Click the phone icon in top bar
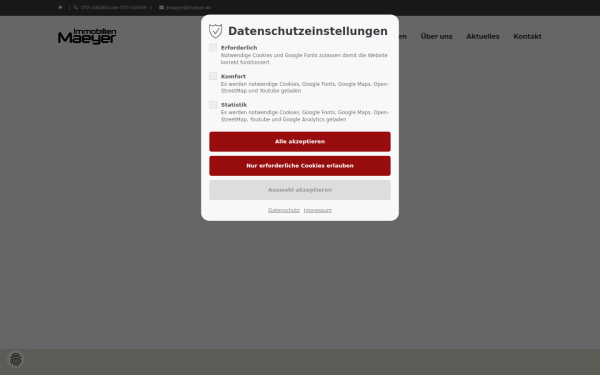 tap(76, 7)
